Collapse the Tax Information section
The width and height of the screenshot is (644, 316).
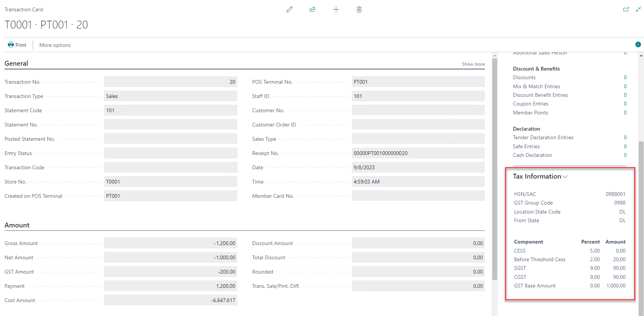pos(540,176)
